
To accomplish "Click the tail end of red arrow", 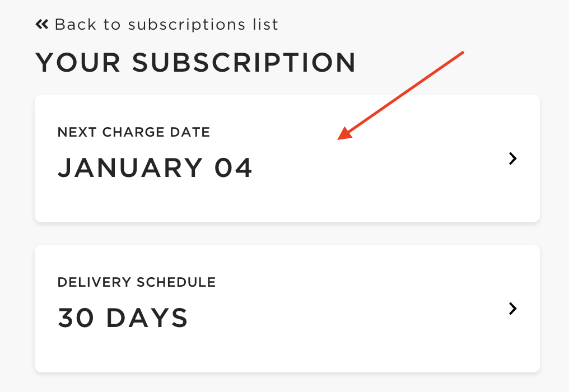I will click(462, 53).
